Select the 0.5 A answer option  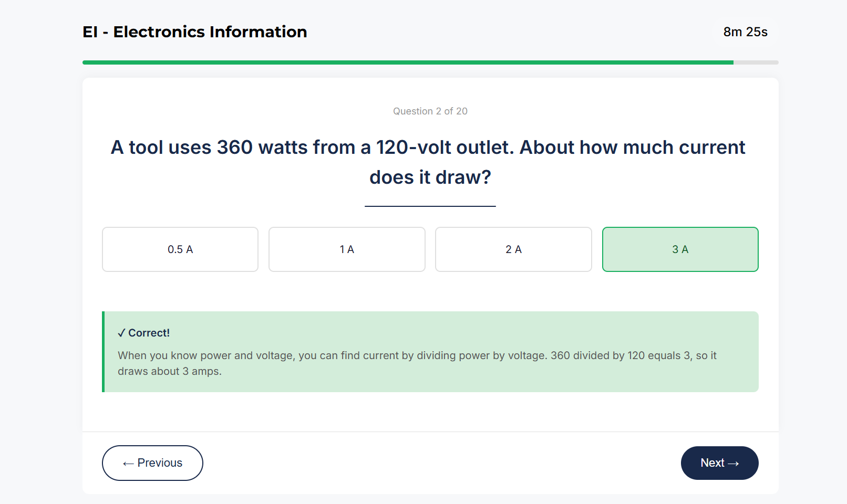pyautogui.click(x=180, y=249)
